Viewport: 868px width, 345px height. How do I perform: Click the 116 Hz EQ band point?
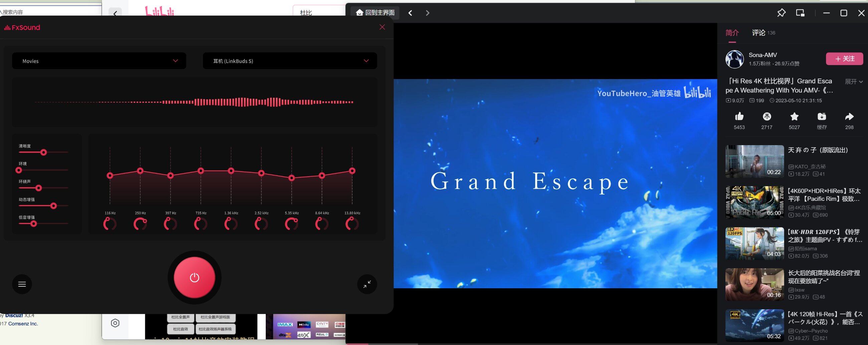pos(110,175)
